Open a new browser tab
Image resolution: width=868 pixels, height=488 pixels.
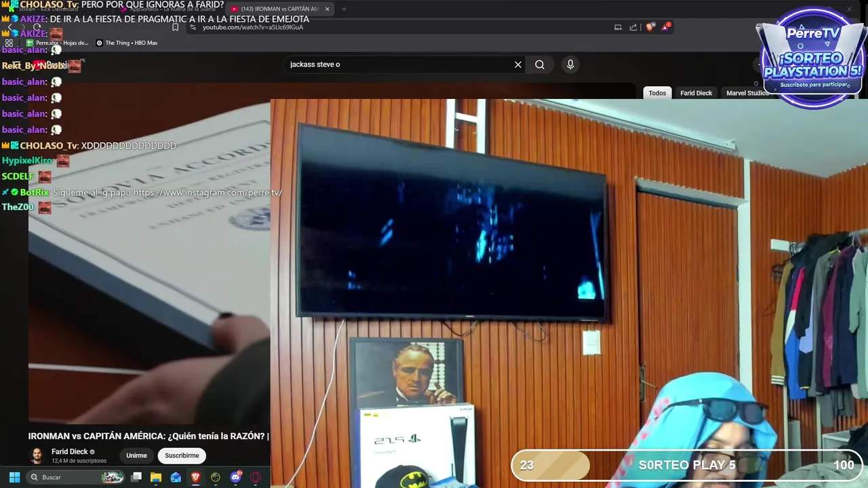click(344, 9)
